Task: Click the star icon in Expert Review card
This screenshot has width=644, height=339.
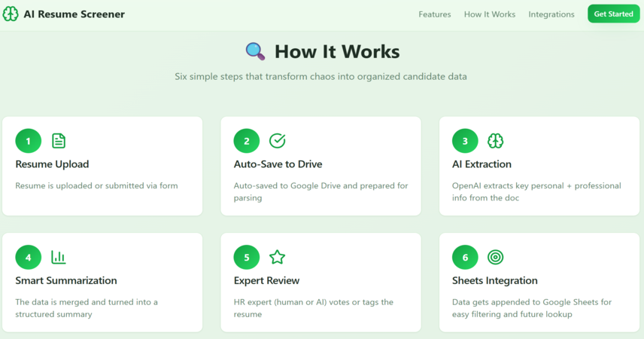Action: (277, 257)
